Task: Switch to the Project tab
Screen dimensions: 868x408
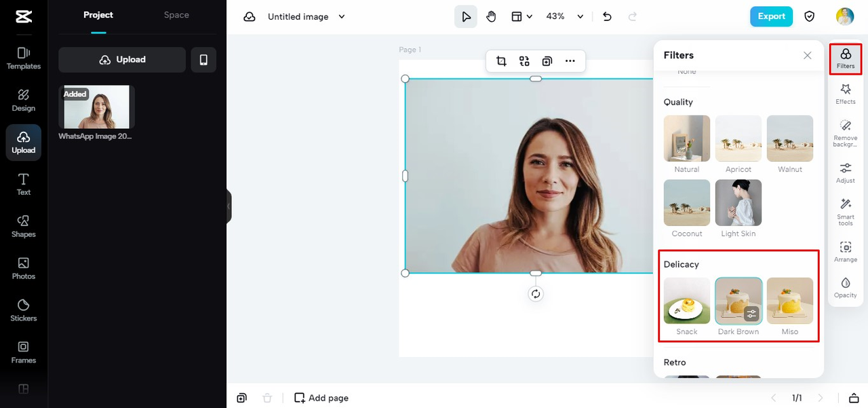Action: coord(98,15)
